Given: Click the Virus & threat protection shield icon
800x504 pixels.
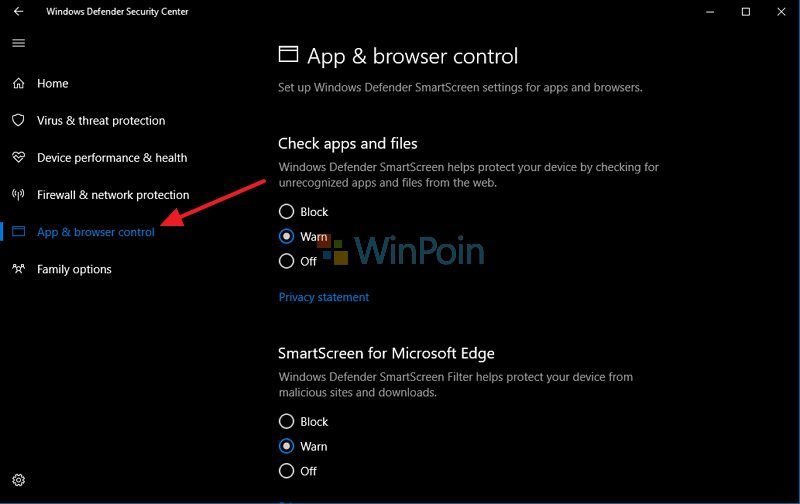Looking at the screenshot, I should click(18, 120).
